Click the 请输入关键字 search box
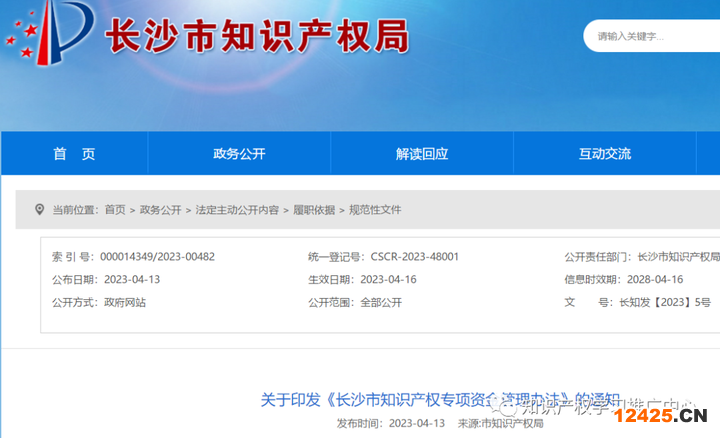This screenshot has width=720, height=438. click(x=650, y=37)
